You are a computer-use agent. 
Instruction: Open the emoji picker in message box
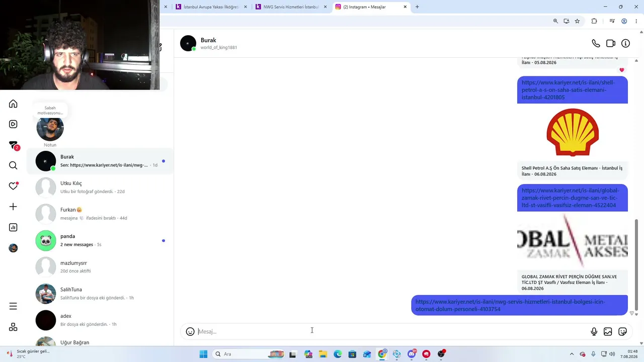(x=190, y=331)
